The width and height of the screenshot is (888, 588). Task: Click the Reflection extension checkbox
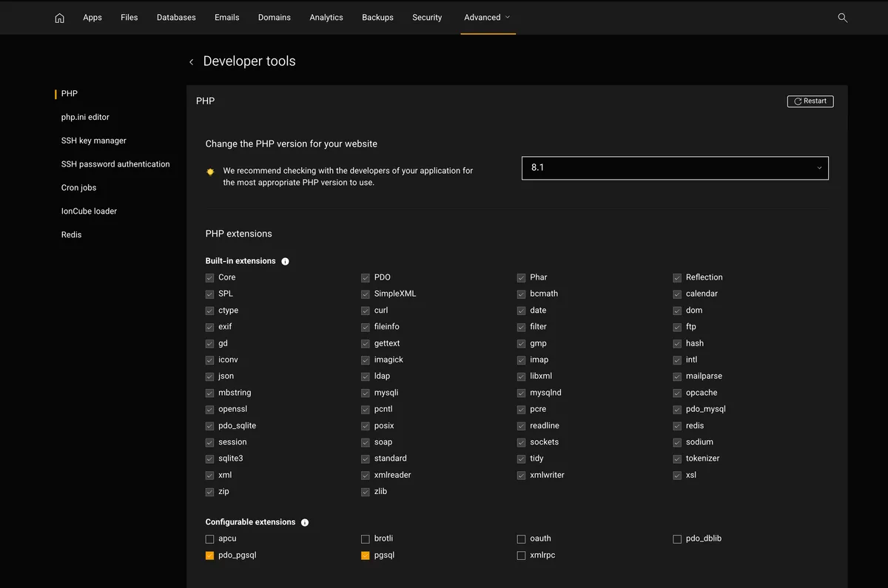click(677, 278)
